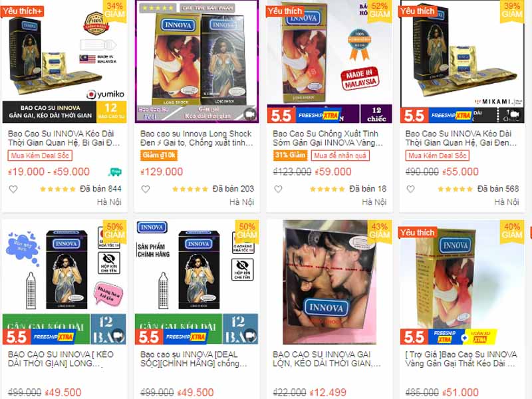
Task: Click 'Yêu thích+' badge on first product
Action: (x=23, y=11)
